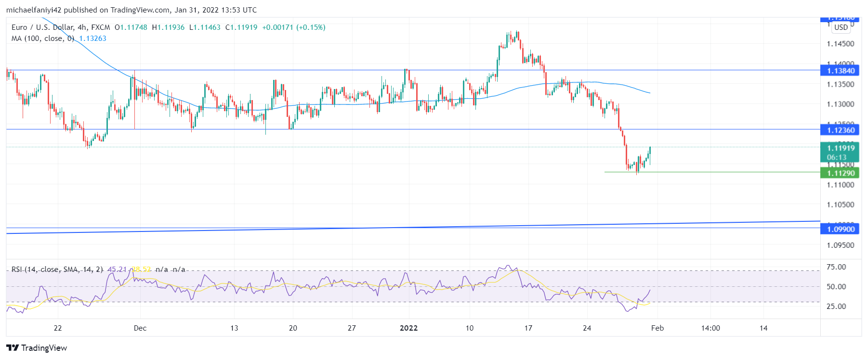The width and height of the screenshot is (868, 359).
Task: Click the 1.09500 price axis tick
Action: 841,245
